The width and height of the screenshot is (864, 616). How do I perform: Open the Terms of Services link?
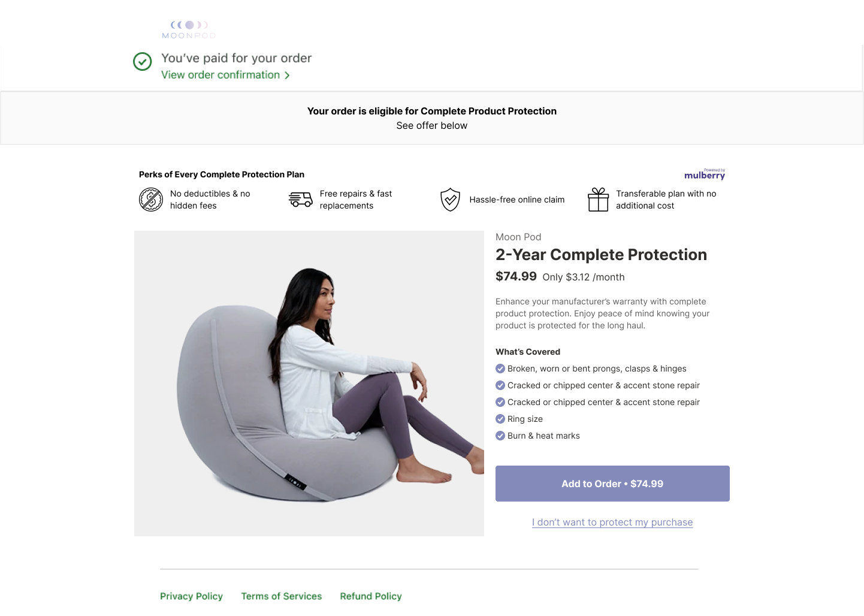(282, 596)
